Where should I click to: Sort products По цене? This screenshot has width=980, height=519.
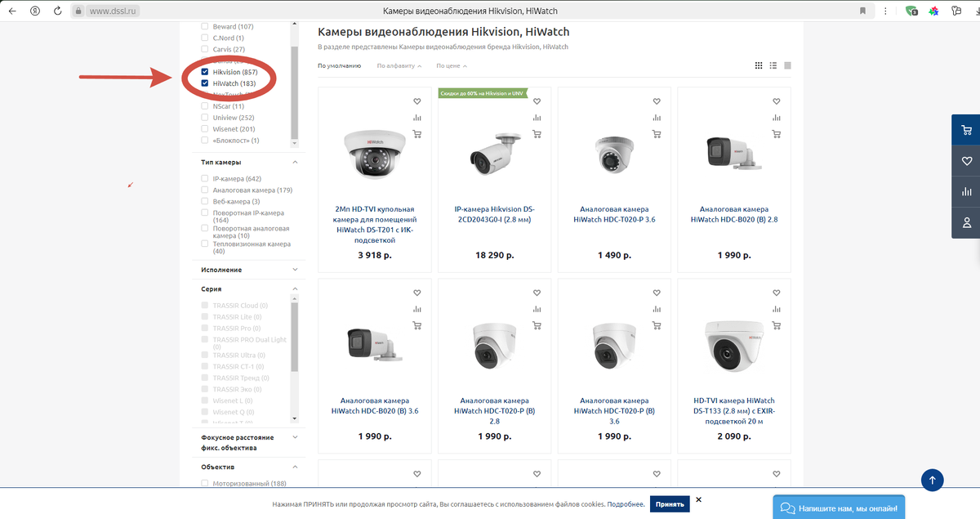452,65
